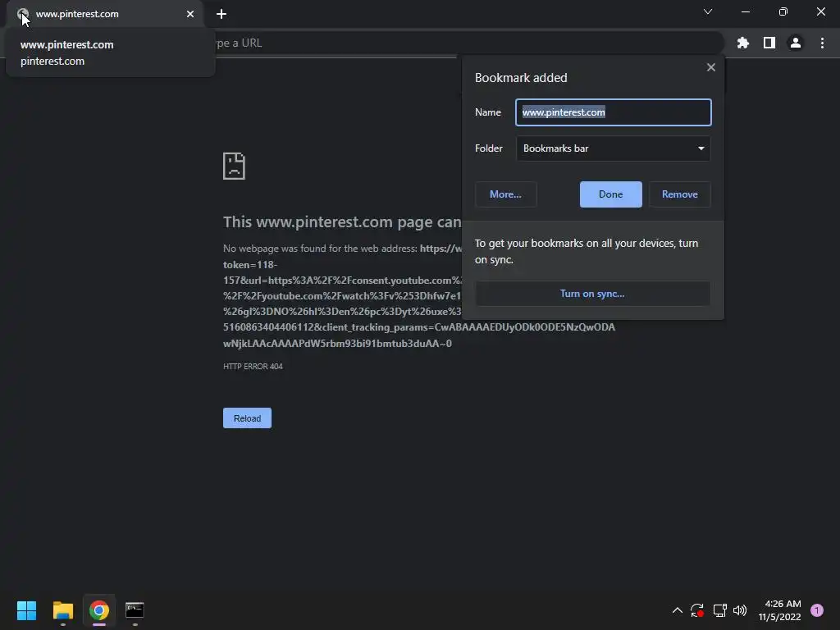Click the HTTP ERROR 404 text
Viewport: 840px width, 630px height.
click(253, 367)
